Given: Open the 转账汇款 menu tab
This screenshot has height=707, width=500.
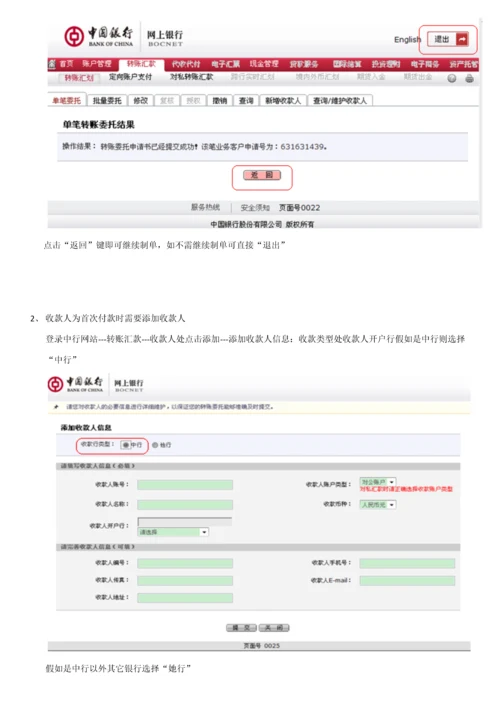Looking at the screenshot, I should [x=141, y=64].
